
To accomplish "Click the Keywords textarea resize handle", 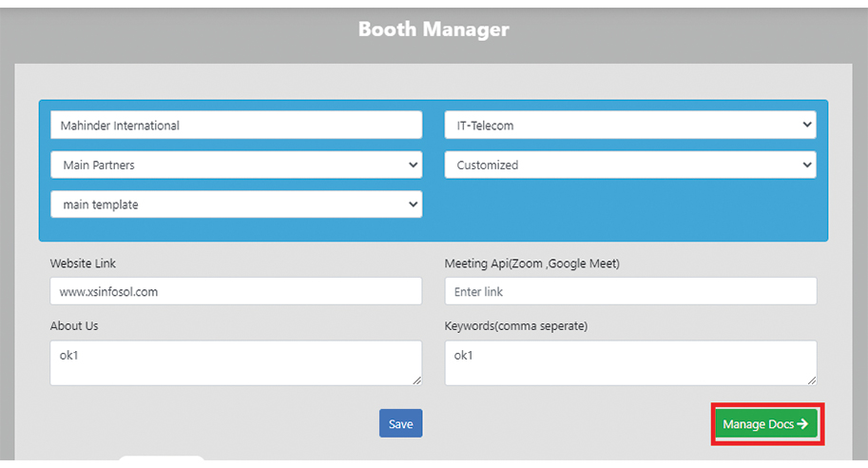I will 811,380.
